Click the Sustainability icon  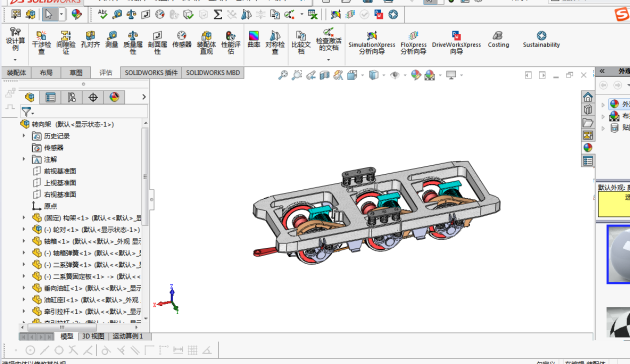coord(541,39)
